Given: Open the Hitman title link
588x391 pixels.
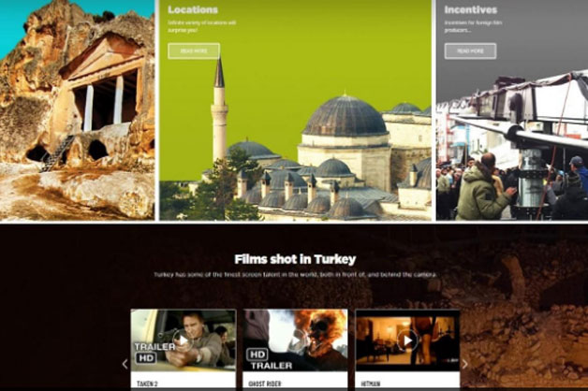Looking at the screenshot, I should point(371,384).
